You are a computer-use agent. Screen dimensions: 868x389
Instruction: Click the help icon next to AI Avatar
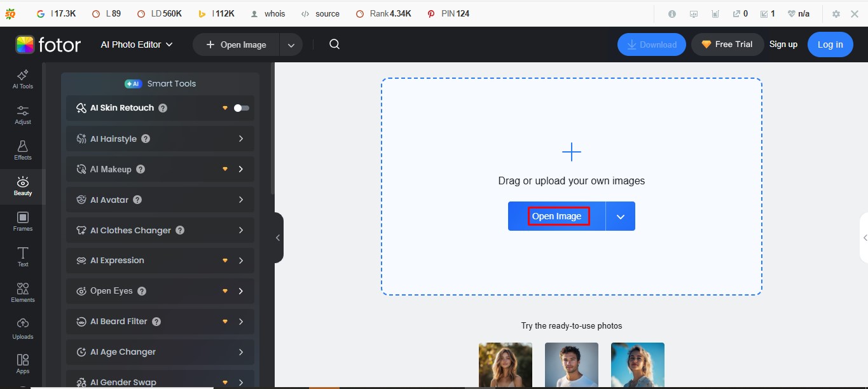[137, 200]
